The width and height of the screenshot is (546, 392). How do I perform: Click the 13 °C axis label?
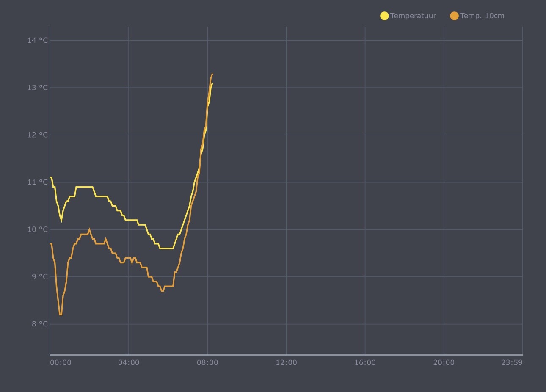38,88
